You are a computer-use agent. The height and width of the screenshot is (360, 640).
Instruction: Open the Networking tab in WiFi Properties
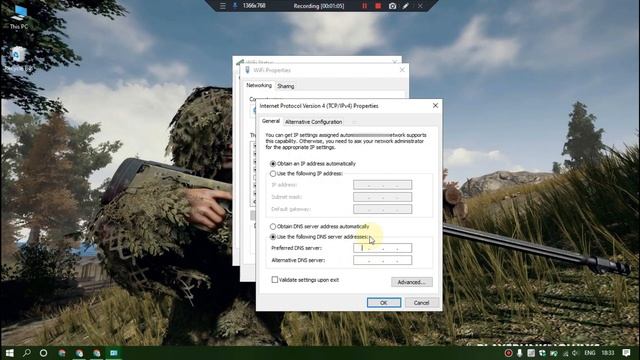click(259, 85)
